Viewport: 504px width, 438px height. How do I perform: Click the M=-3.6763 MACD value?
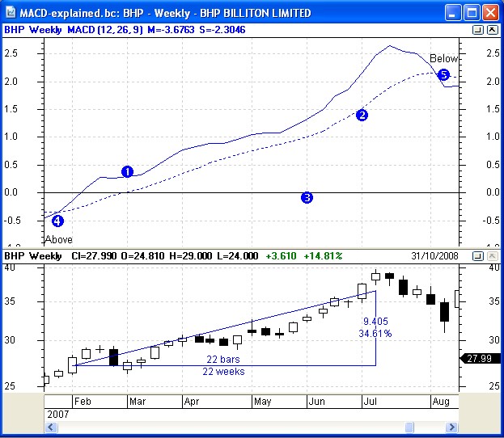pos(171,30)
